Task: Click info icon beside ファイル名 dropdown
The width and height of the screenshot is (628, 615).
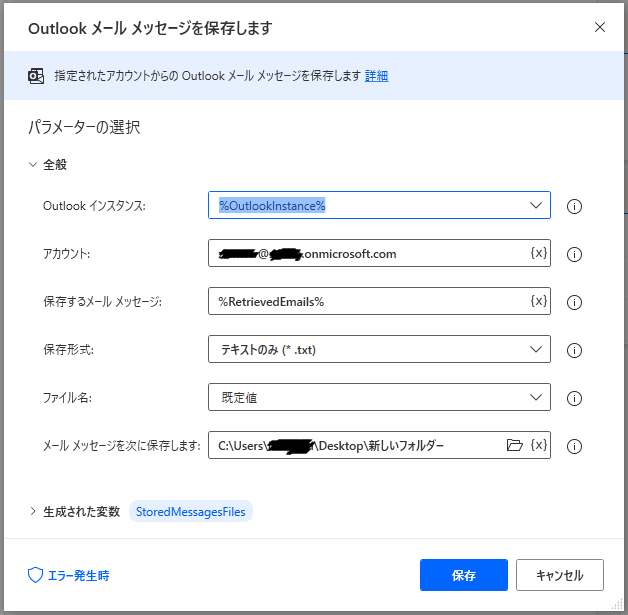Action: (574, 399)
